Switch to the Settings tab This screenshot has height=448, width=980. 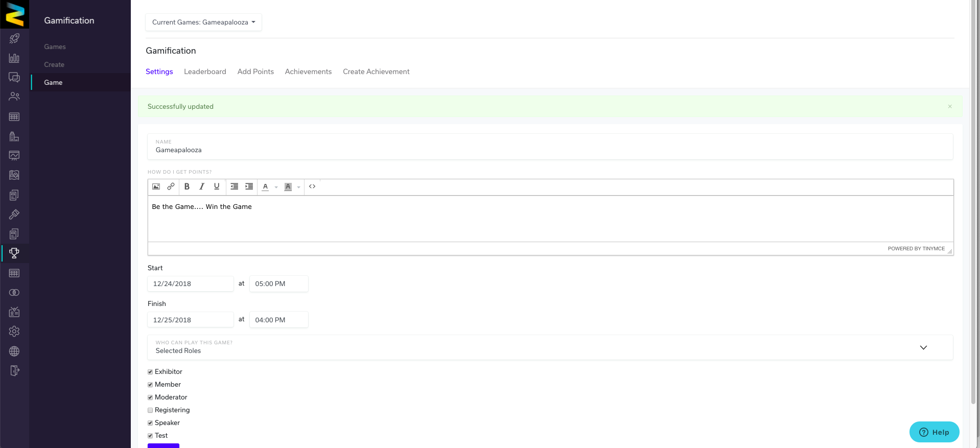(159, 72)
